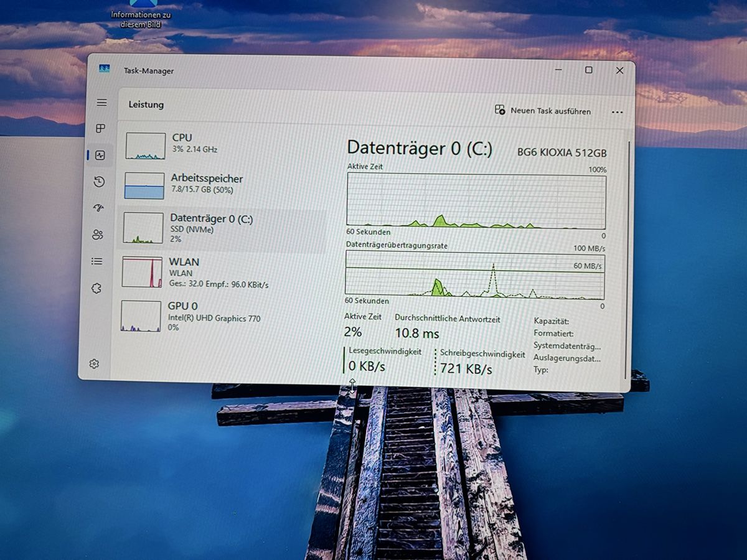This screenshot has height=560, width=747.
Task: Click the CPU mini graph thumbnail
Action: (x=146, y=146)
